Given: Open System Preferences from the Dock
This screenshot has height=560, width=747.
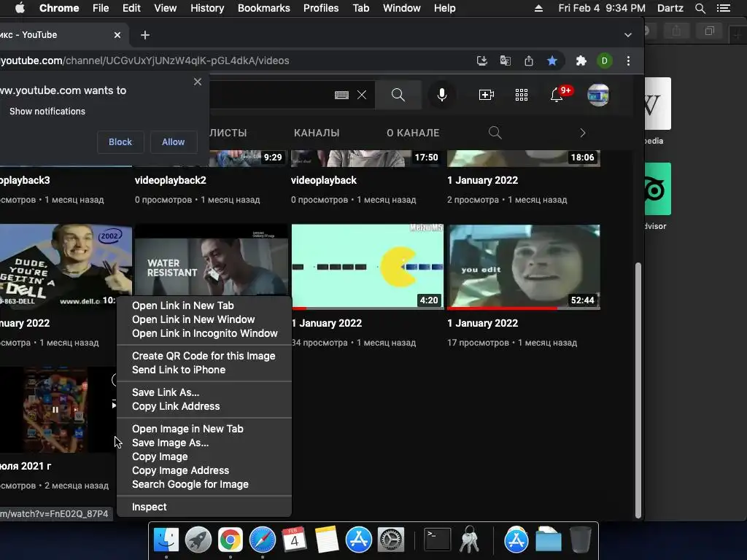Looking at the screenshot, I should click(391, 540).
